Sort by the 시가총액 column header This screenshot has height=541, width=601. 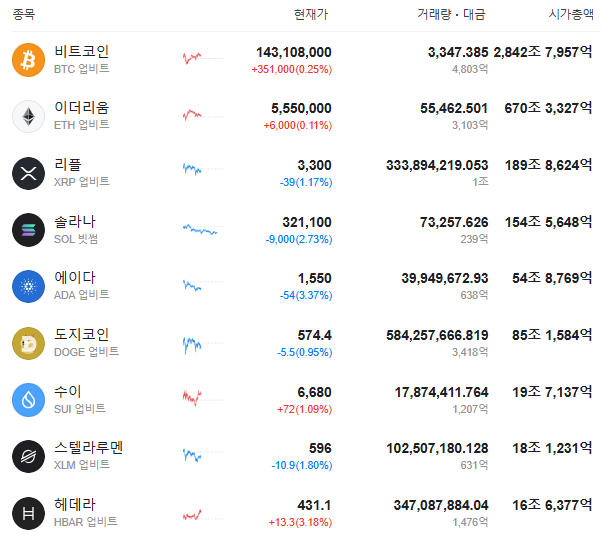click(571, 15)
